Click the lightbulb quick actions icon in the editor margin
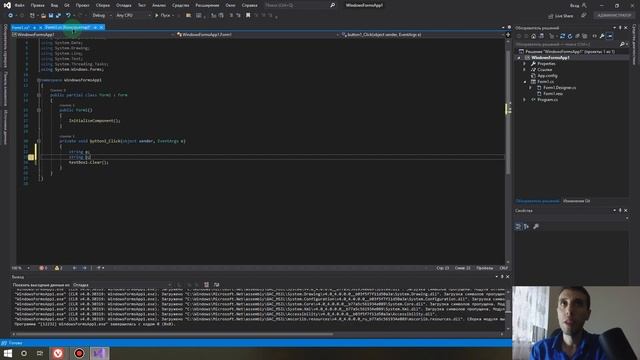The height and width of the screenshot is (360, 640). pos(31,157)
